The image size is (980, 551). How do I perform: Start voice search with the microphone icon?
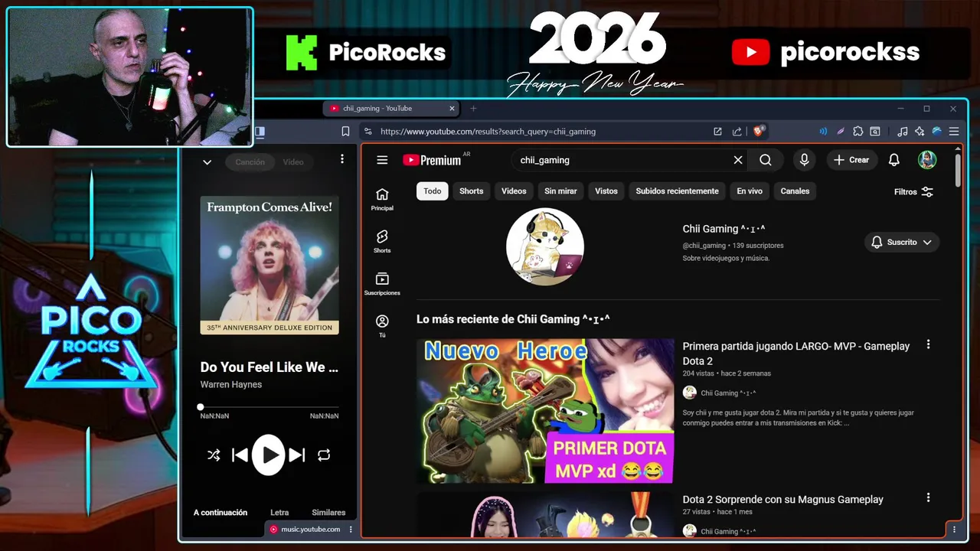click(x=804, y=160)
